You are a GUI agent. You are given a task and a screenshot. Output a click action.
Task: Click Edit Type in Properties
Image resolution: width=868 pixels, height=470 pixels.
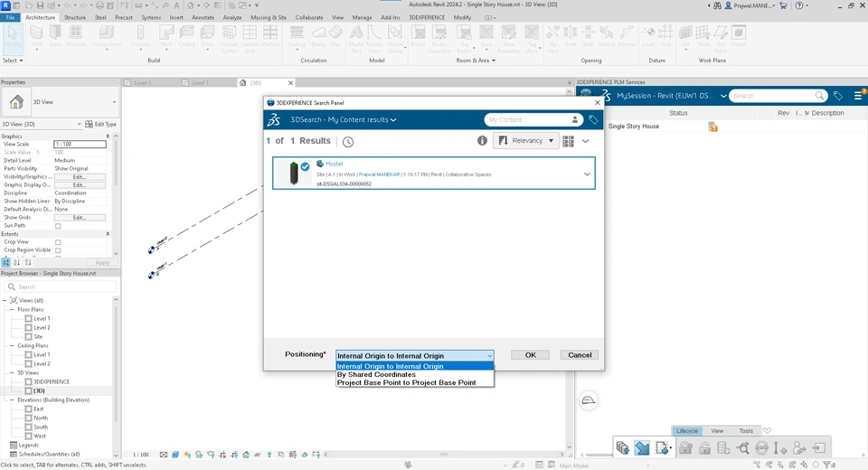101,124
